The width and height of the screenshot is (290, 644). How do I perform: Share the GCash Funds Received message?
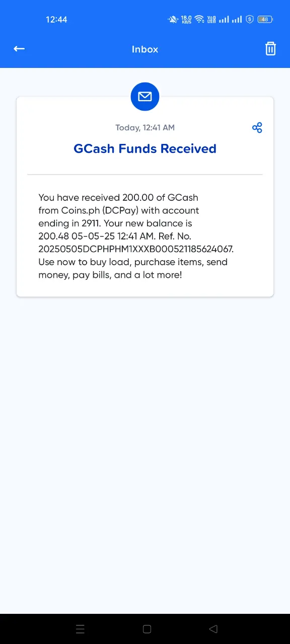pos(257,128)
